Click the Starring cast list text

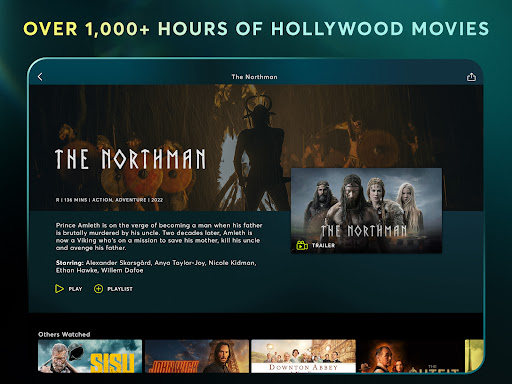tap(156, 267)
